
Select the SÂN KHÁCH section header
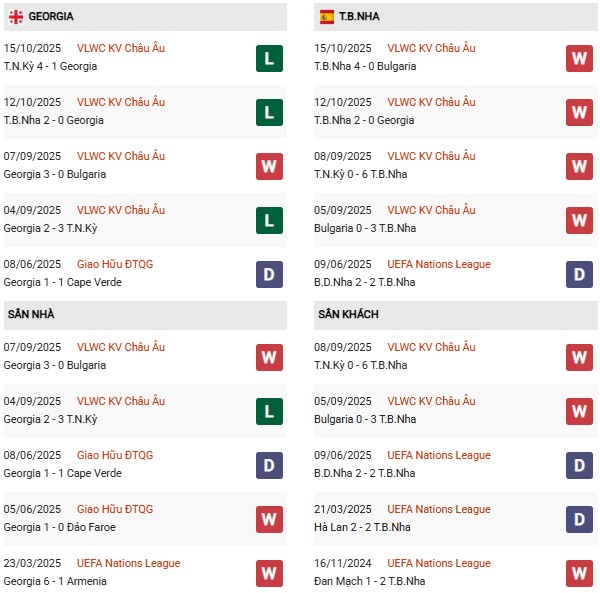pos(346,314)
